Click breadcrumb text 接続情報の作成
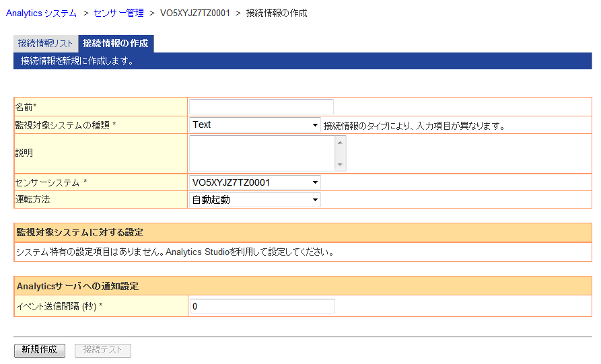 coord(277,13)
